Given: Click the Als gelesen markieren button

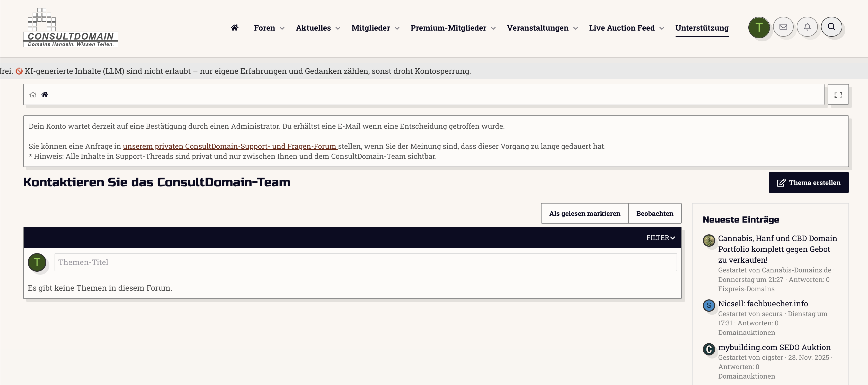Looking at the screenshot, I should tap(584, 213).
